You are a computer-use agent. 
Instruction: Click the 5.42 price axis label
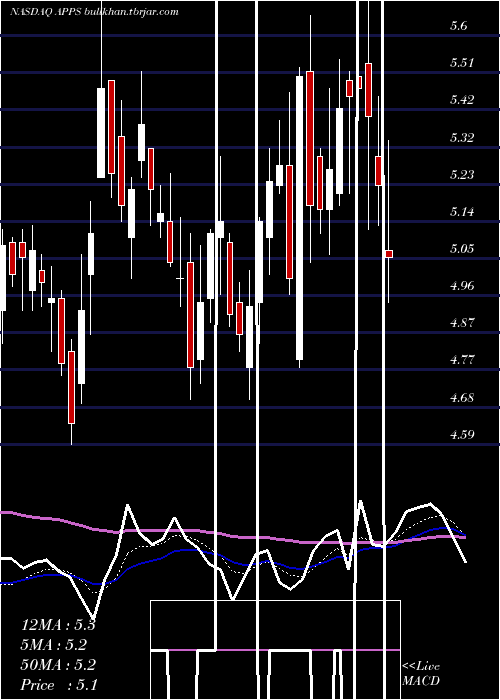[x=462, y=100]
